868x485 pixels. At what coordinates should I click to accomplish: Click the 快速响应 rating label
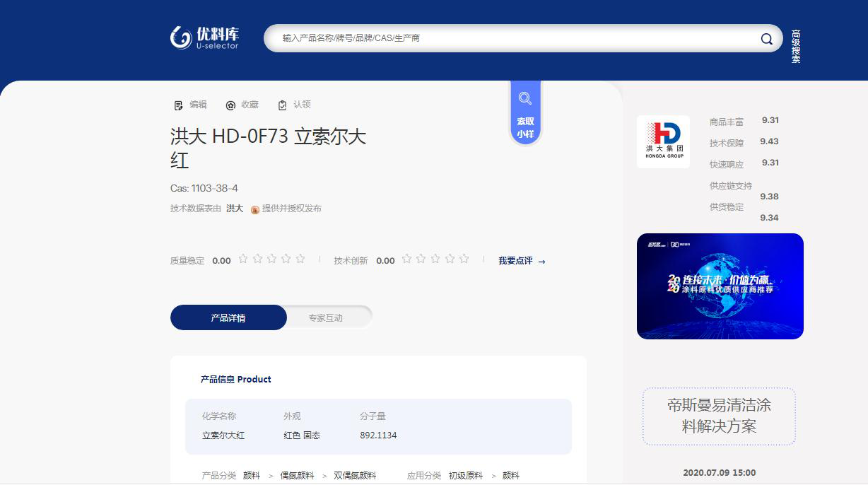727,165
